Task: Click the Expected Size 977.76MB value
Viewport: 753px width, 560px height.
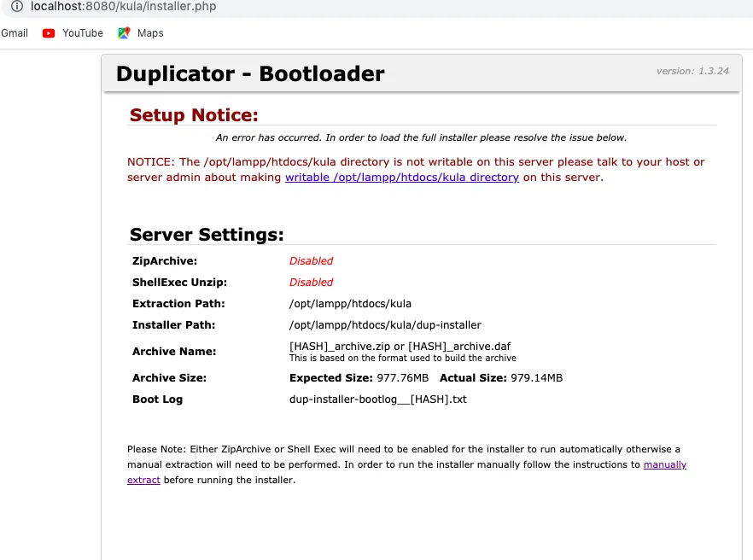Action: tap(359, 378)
